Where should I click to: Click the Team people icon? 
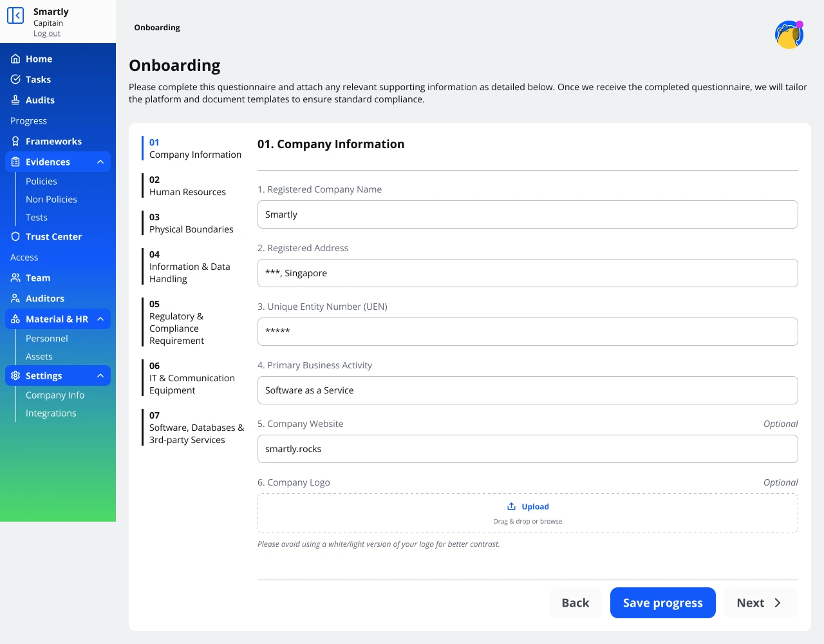(15, 278)
